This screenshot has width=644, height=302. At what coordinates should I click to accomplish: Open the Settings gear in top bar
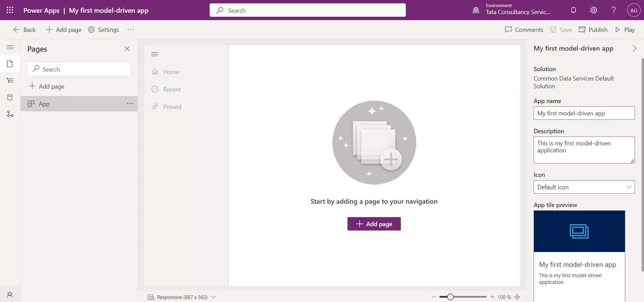tap(593, 10)
